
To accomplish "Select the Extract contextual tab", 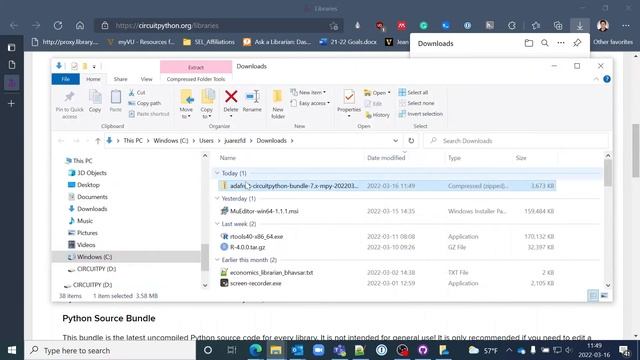I will [196, 67].
